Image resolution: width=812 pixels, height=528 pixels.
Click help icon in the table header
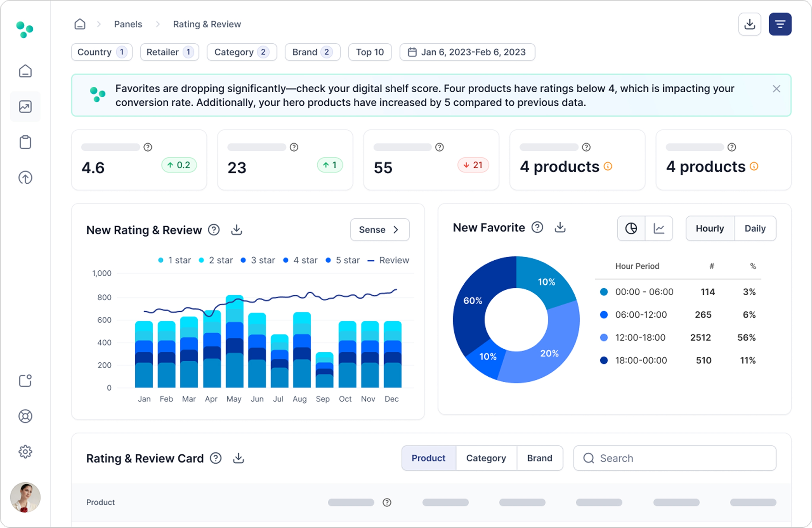coord(387,502)
